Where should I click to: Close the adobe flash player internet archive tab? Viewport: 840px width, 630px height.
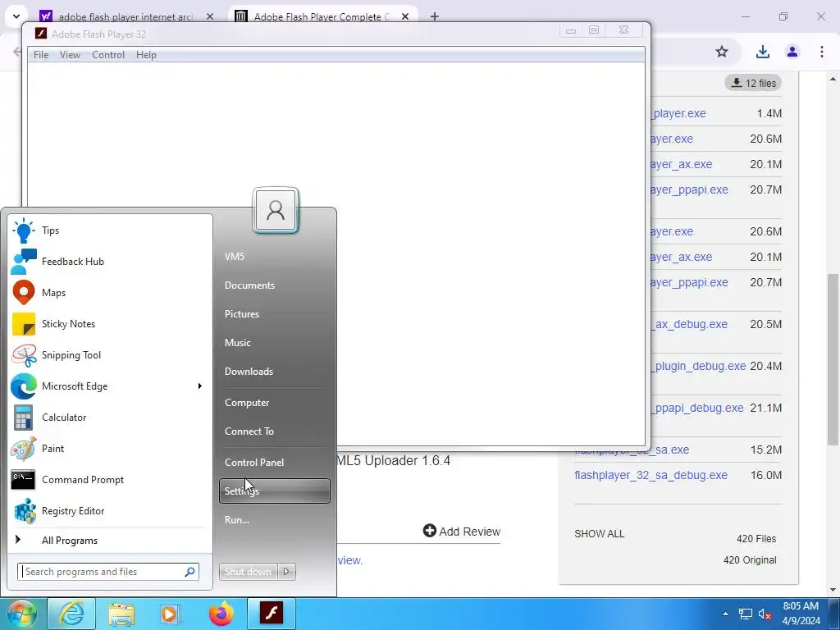[x=210, y=16]
